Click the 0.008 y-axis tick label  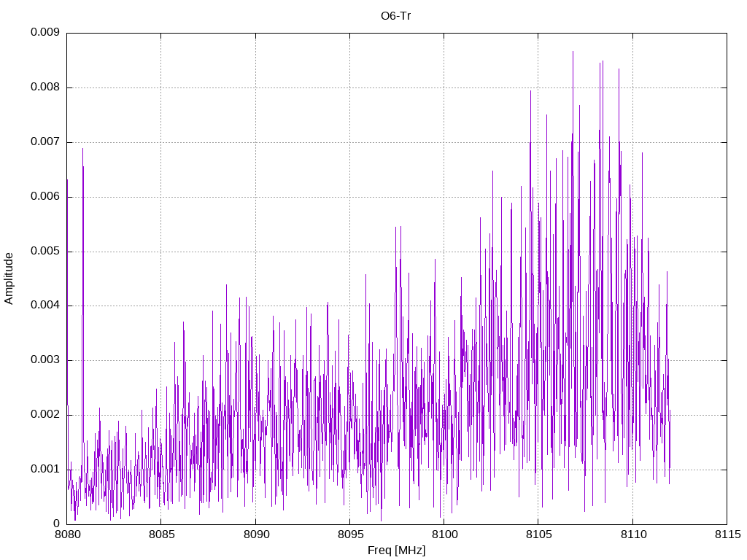click(45, 87)
